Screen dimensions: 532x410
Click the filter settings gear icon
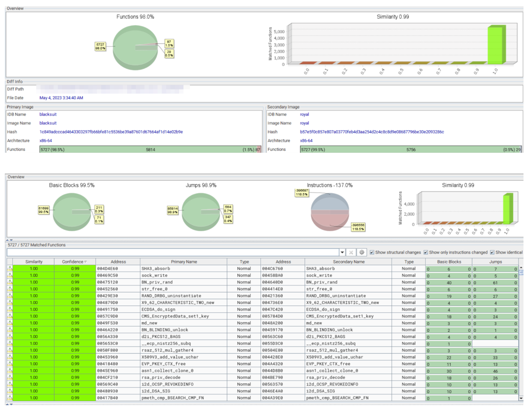(x=362, y=252)
